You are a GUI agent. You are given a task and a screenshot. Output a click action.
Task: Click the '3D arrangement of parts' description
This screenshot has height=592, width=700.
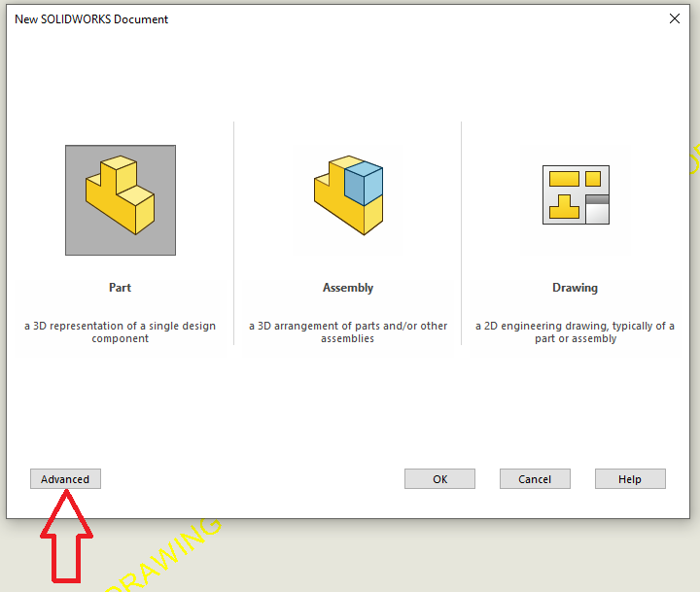point(348,332)
